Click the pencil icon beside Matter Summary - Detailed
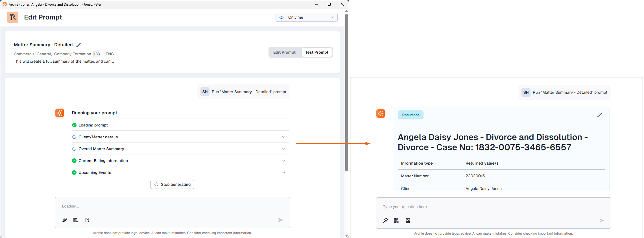644x238 pixels. [x=79, y=45]
